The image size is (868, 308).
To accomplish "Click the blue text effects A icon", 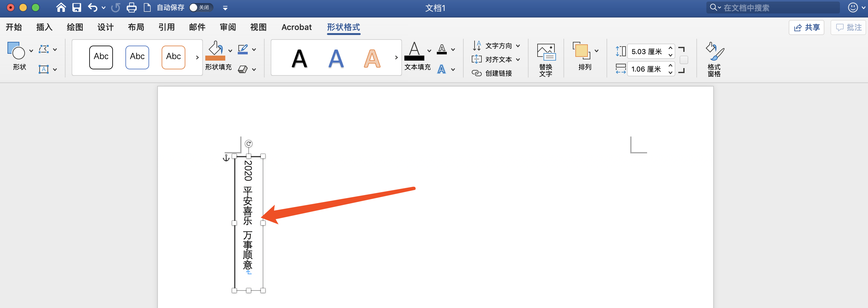I will pyautogui.click(x=441, y=69).
